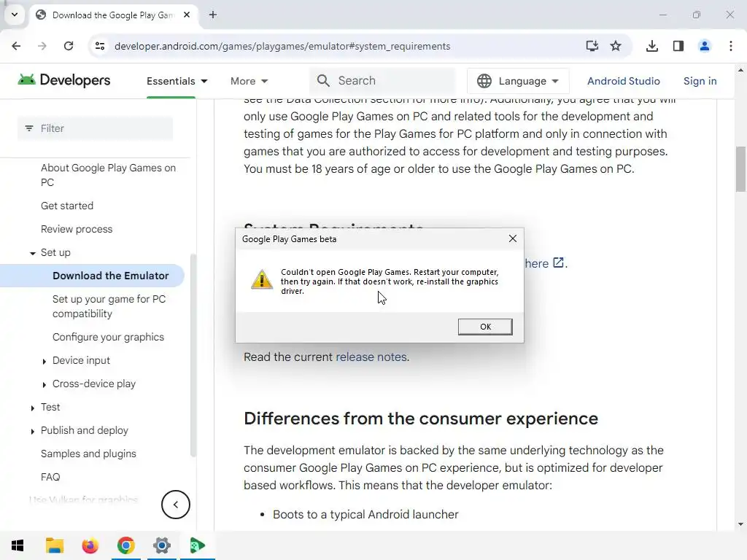Open the Android Studio link
747x560 pixels.
pos(623,81)
